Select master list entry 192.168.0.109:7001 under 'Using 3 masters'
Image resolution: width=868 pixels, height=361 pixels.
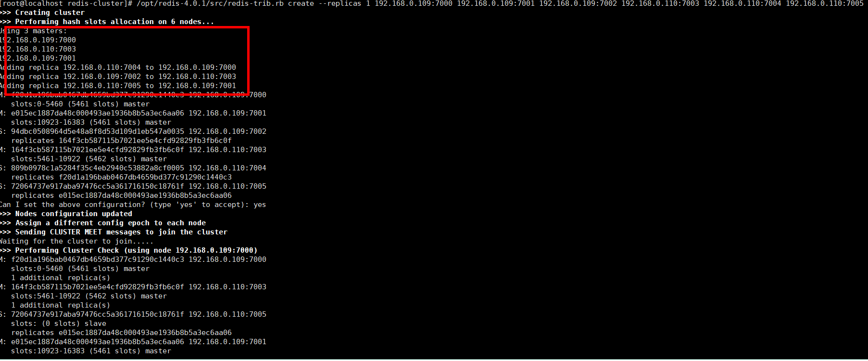[38, 58]
